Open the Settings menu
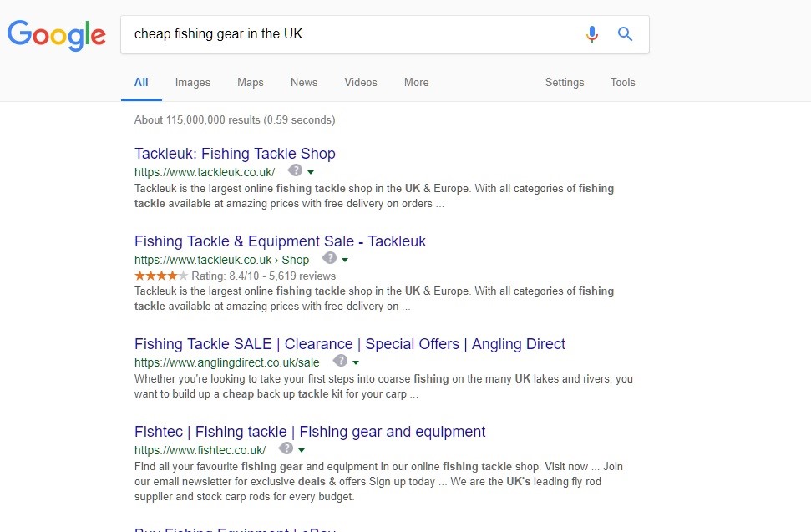 click(x=565, y=82)
